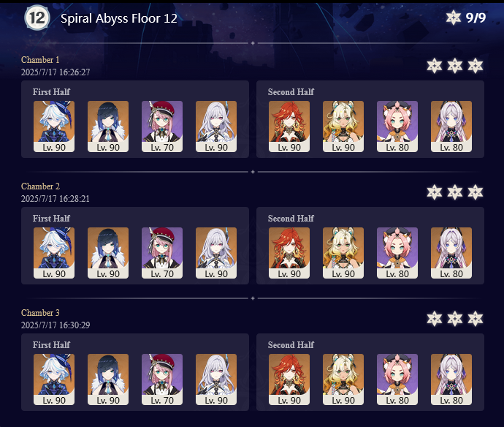Click the Spiral Abyss Floor 12 title

pyautogui.click(x=119, y=18)
